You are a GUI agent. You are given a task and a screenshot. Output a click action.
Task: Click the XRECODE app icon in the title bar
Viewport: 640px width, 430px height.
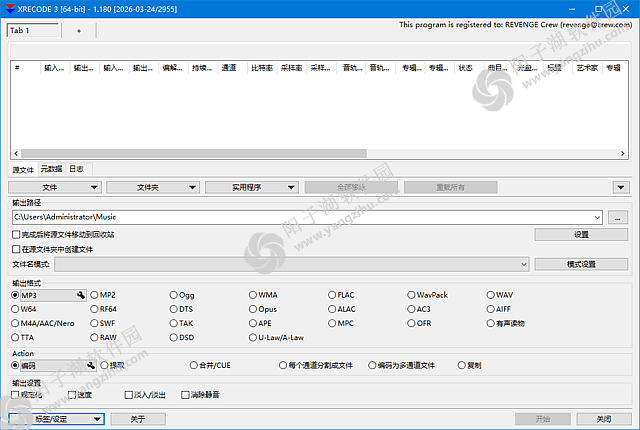click(10, 9)
